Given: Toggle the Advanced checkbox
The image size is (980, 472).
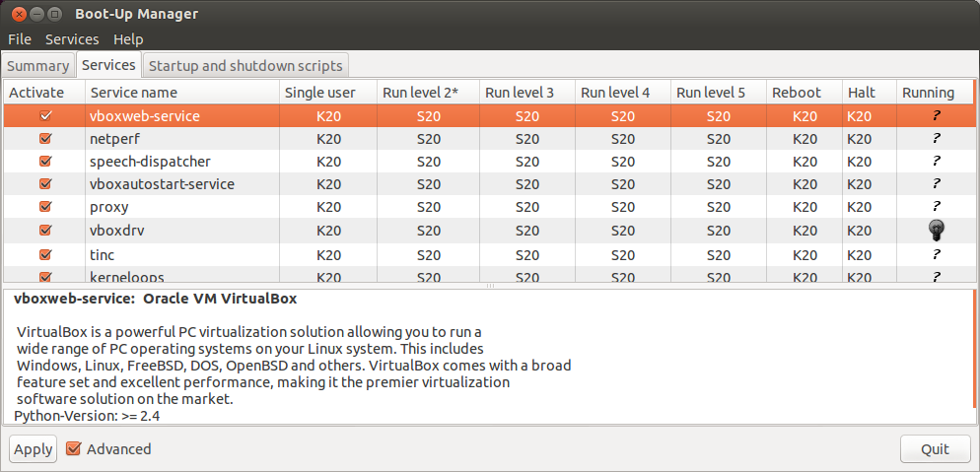Looking at the screenshot, I should pyautogui.click(x=73, y=449).
